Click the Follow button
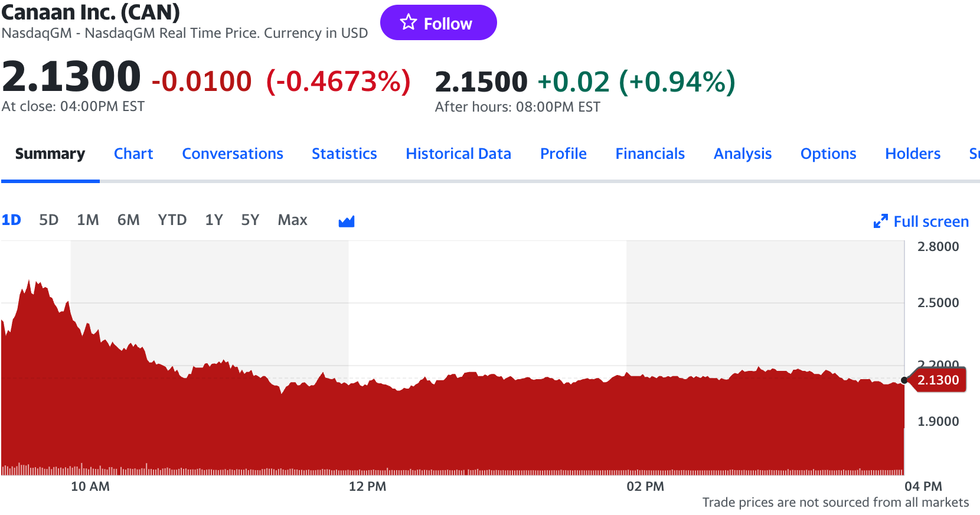 pos(438,23)
